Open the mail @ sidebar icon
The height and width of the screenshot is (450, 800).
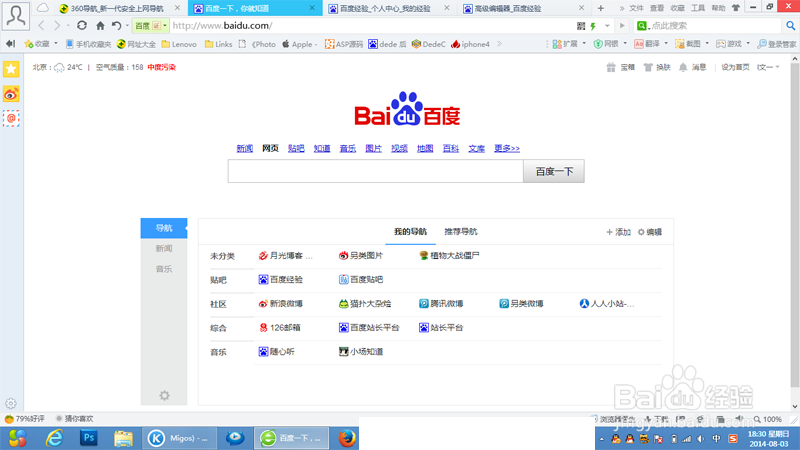11,118
